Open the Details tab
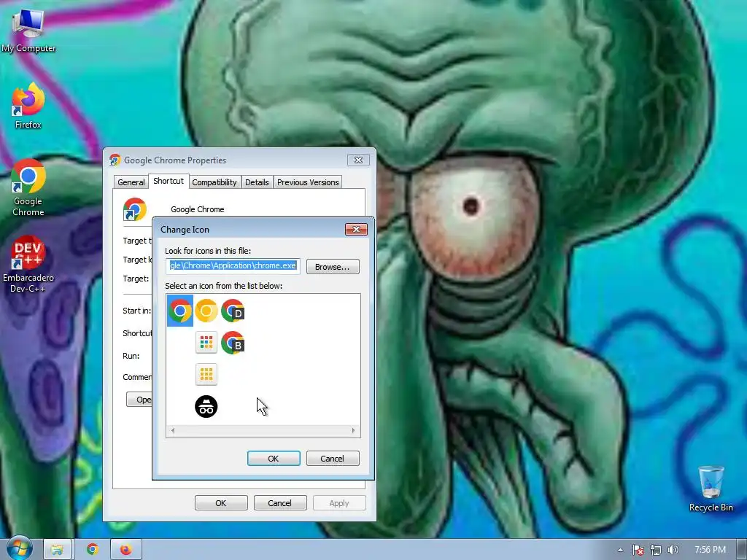Image resolution: width=747 pixels, height=560 pixels. click(257, 182)
